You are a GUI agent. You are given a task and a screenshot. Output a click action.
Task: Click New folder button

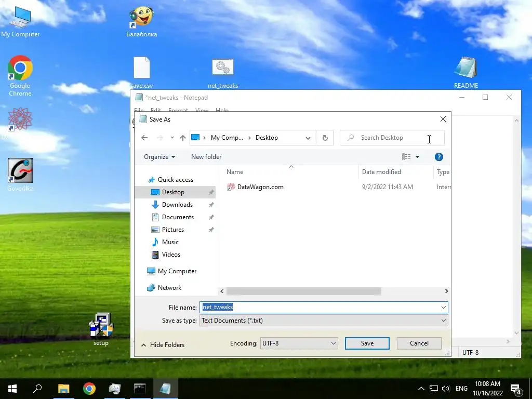(x=206, y=157)
